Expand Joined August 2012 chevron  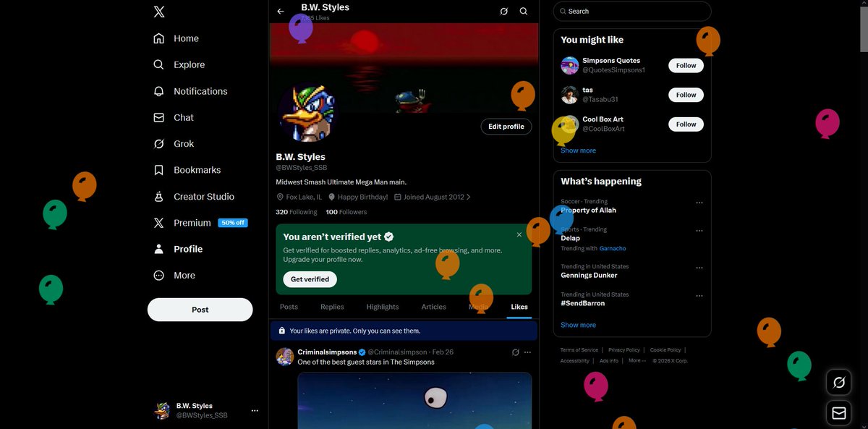[469, 197]
